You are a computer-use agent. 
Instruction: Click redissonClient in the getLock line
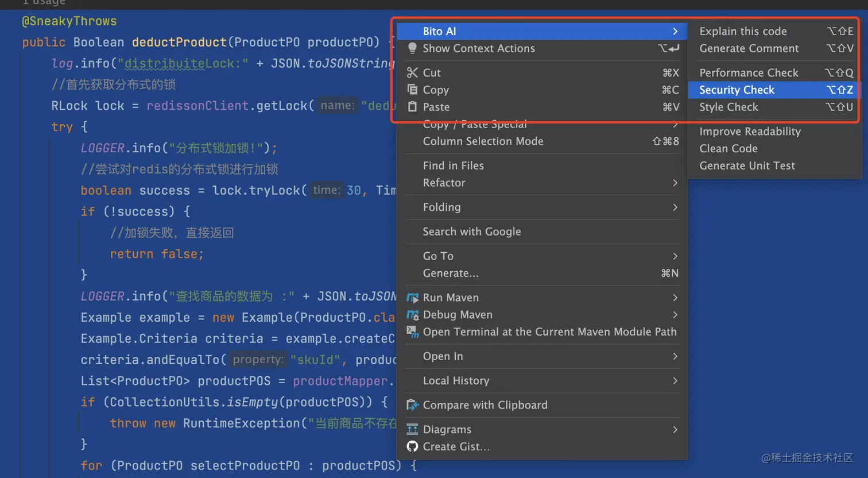[x=197, y=106]
